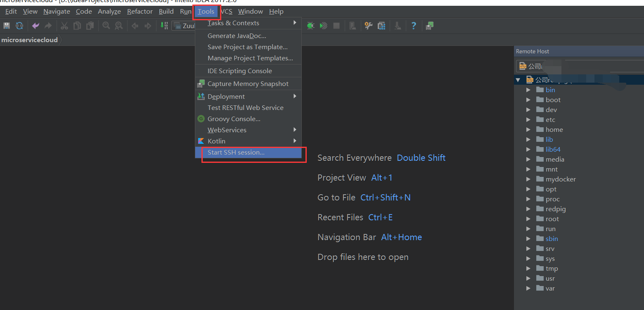
Task: Choose Generate JavaDoc... from Tools menu
Action: click(248, 36)
